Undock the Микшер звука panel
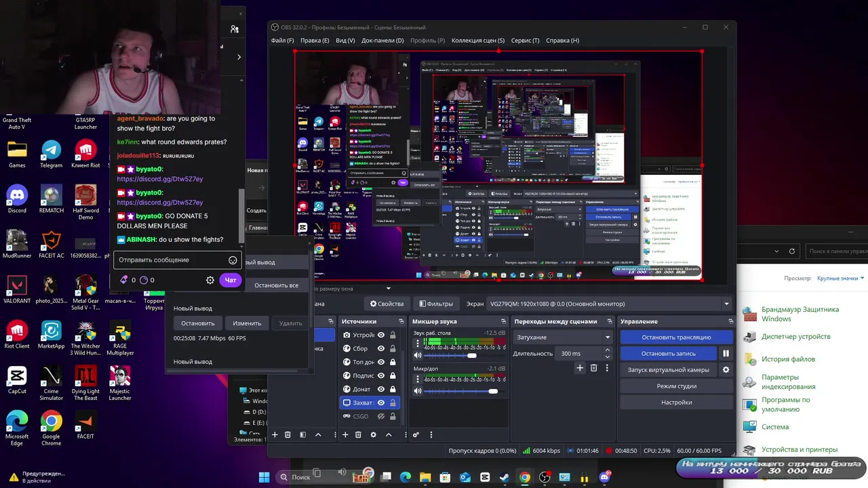The width and height of the screenshot is (868, 488). (x=504, y=321)
